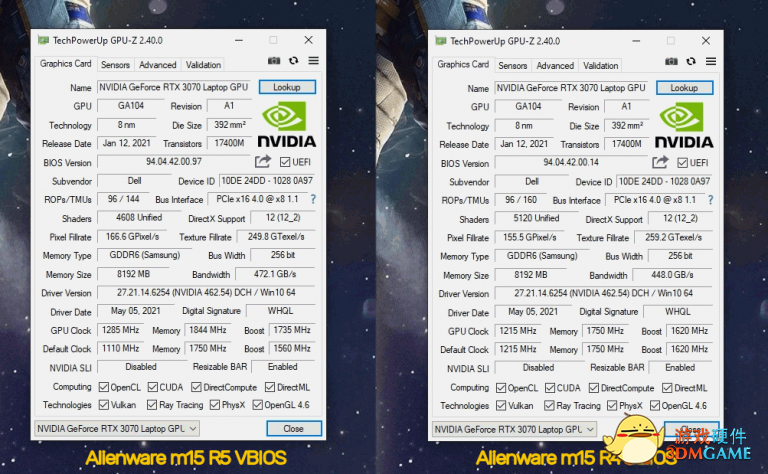This screenshot has width=768, height=474.
Task: Click driver version field in left window
Action: coord(206,293)
